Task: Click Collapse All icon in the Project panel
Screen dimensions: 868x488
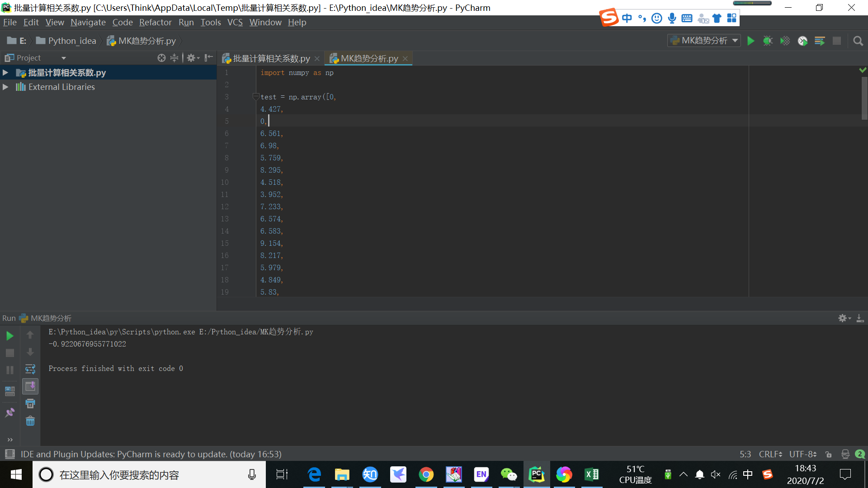Action: click(174, 58)
